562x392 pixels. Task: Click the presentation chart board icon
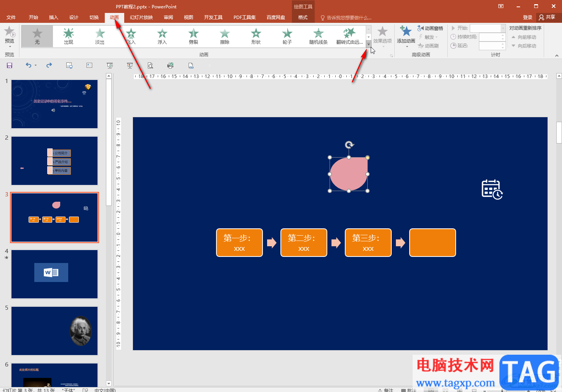pos(130,65)
